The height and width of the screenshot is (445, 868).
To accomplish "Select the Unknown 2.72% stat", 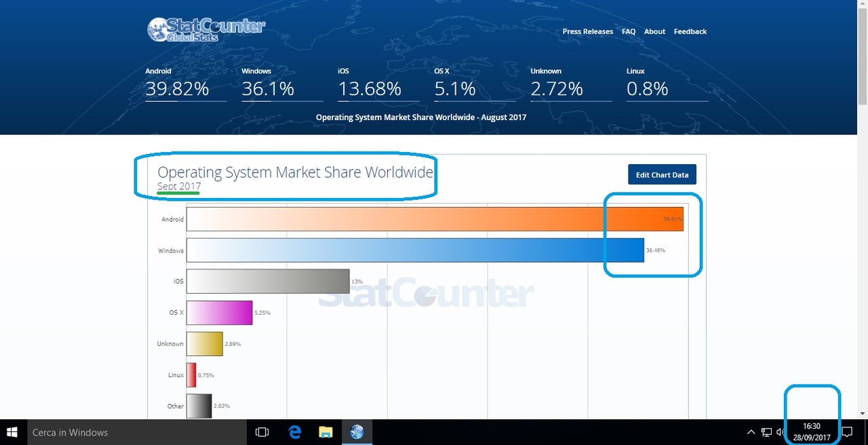I will [570, 83].
